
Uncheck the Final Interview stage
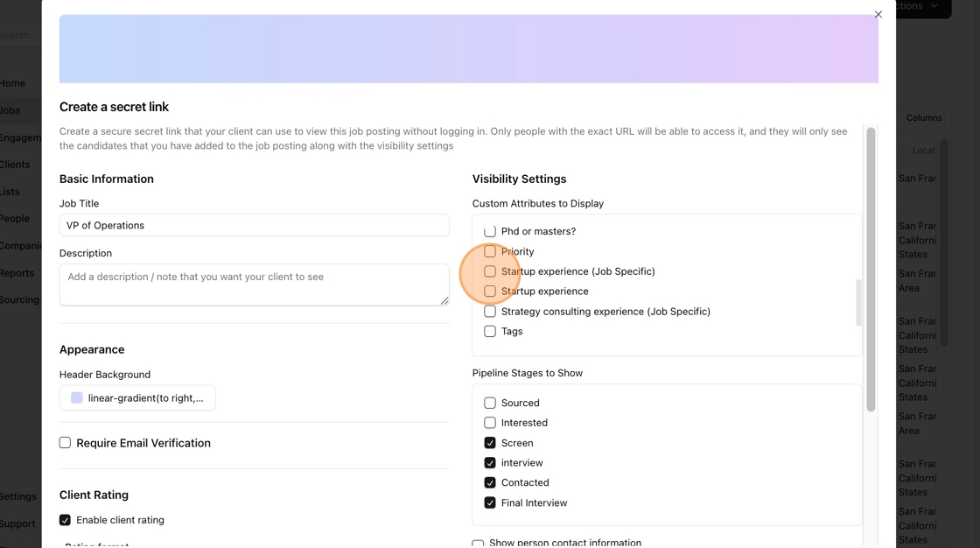click(490, 503)
